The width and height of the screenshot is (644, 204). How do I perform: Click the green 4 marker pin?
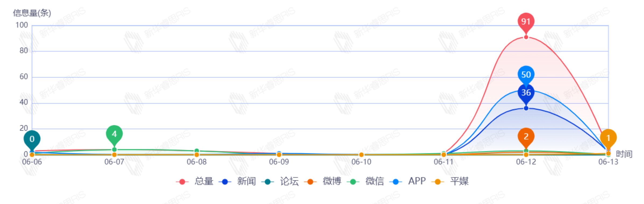click(114, 134)
